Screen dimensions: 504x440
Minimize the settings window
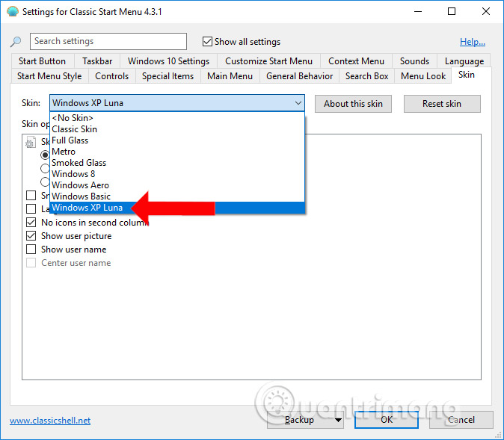point(417,11)
